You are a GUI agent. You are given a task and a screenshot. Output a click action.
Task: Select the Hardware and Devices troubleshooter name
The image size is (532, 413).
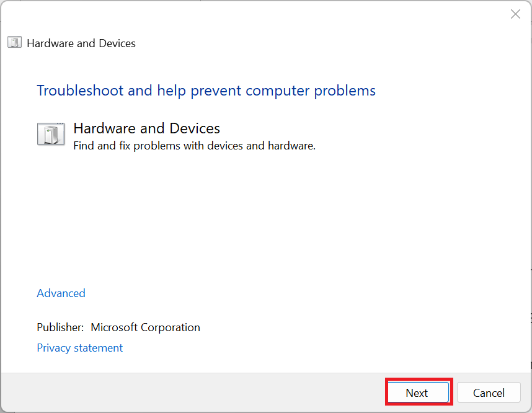(x=146, y=128)
